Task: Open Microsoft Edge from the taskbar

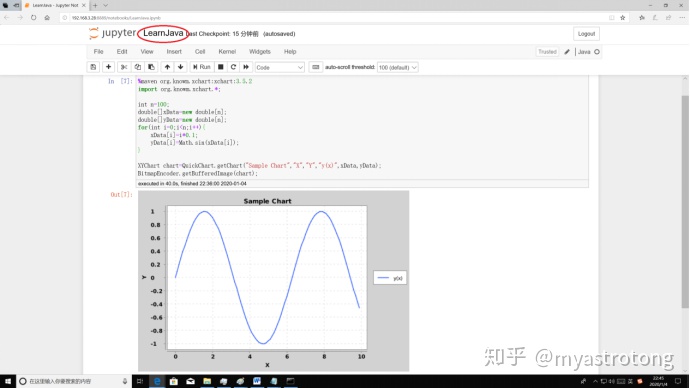Action: point(157,381)
